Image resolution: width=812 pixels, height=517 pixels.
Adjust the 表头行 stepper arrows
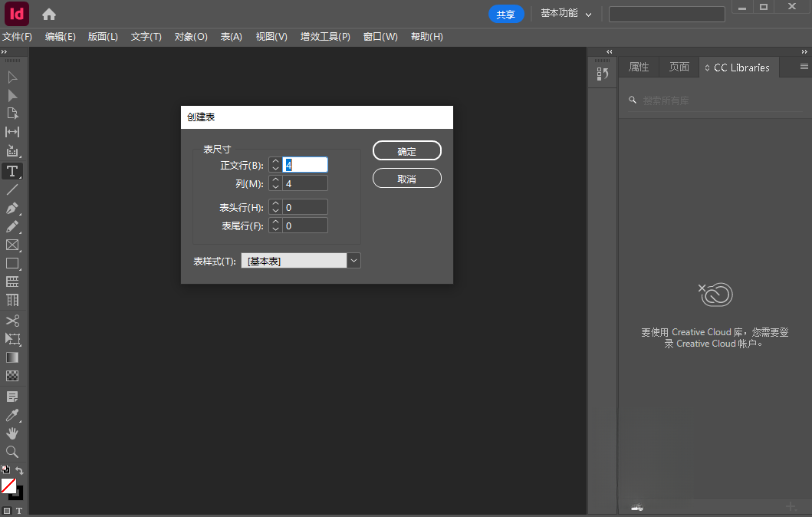point(275,207)
